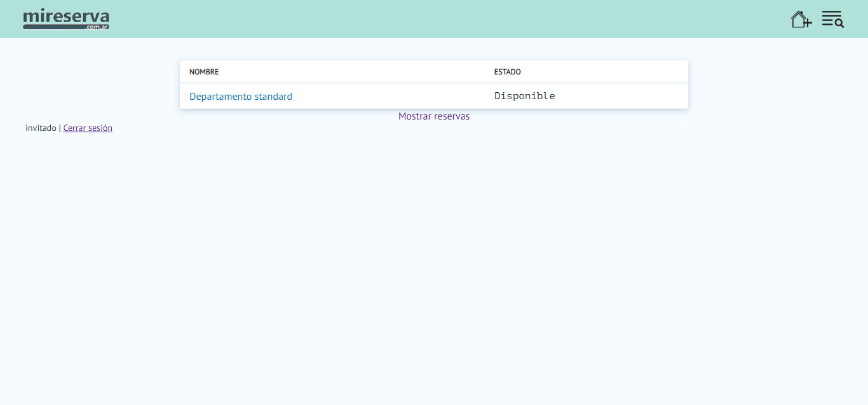Viewport: 868px width, 405px height.
Task: Click the ESTADO column header
Action: 507,72
